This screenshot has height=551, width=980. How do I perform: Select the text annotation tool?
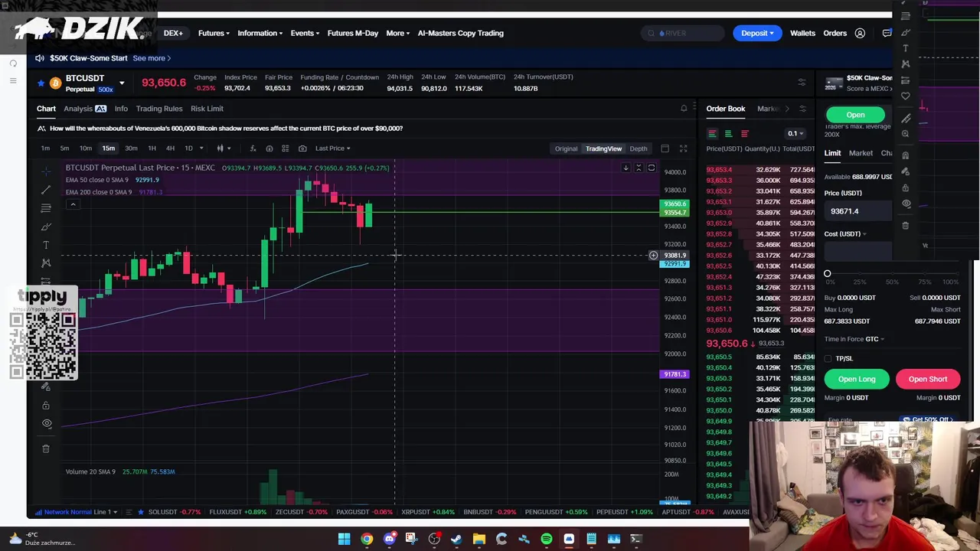[x=46, y=245]
